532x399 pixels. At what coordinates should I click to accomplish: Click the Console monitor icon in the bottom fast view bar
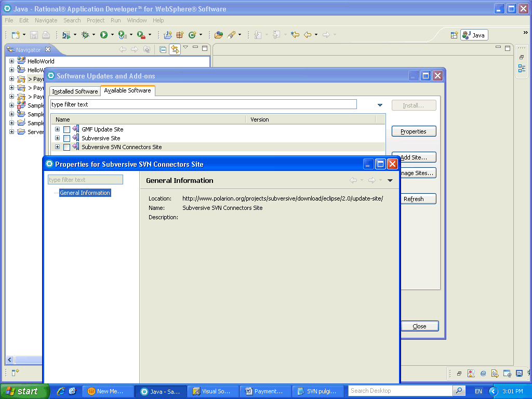click(519, 374)
